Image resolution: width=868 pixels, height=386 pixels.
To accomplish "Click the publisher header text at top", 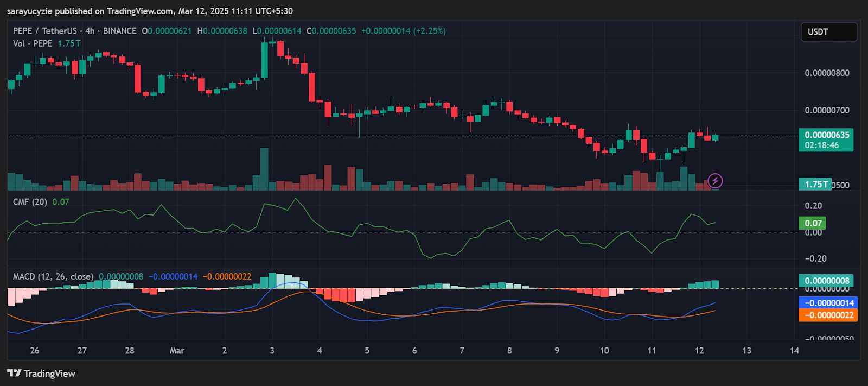I will (x=150, y=11).
